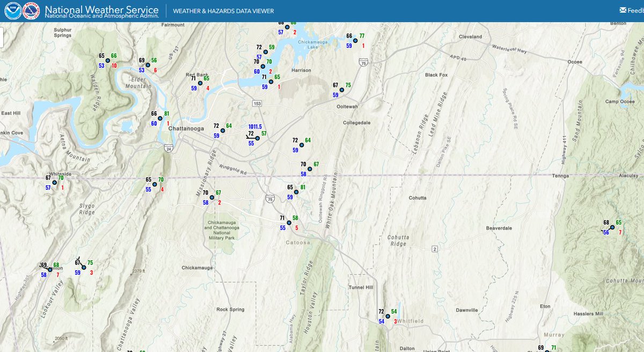Open the National Weather Service header link
This screenshot has height=352, width=644.
coord(102,9)
